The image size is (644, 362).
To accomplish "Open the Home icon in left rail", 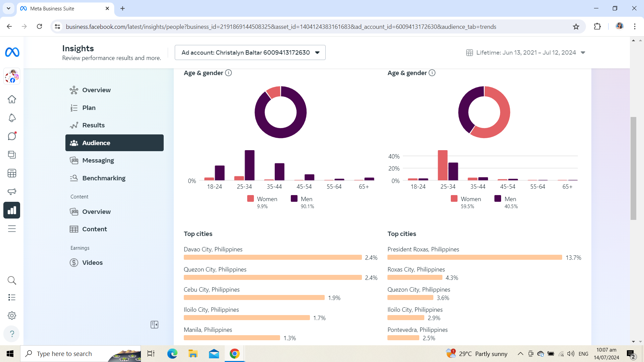I will pos(12,99).
